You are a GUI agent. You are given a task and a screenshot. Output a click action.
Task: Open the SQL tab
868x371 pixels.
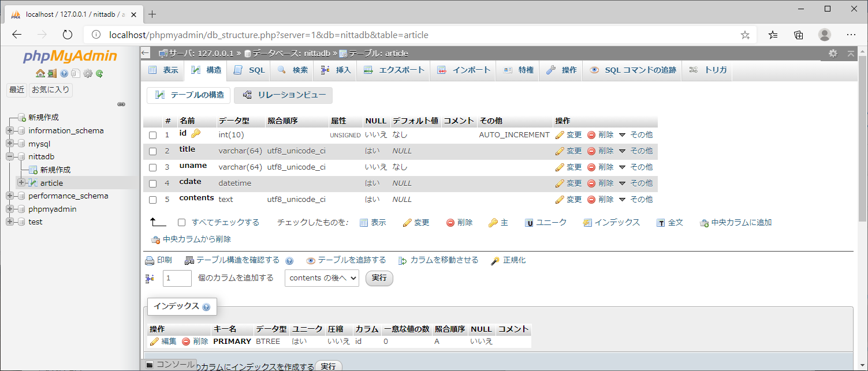pyautogui.click(x=249, y=70)
